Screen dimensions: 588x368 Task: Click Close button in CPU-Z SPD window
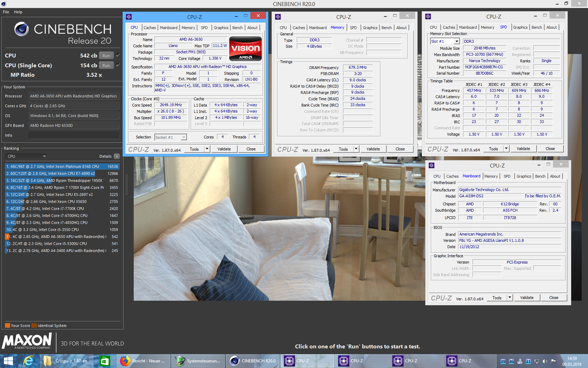550,149
